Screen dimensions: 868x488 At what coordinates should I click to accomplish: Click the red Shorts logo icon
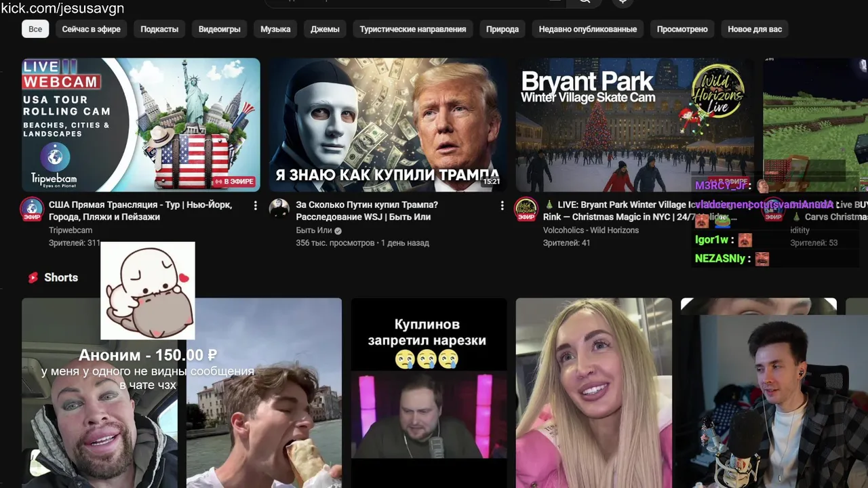33,277
